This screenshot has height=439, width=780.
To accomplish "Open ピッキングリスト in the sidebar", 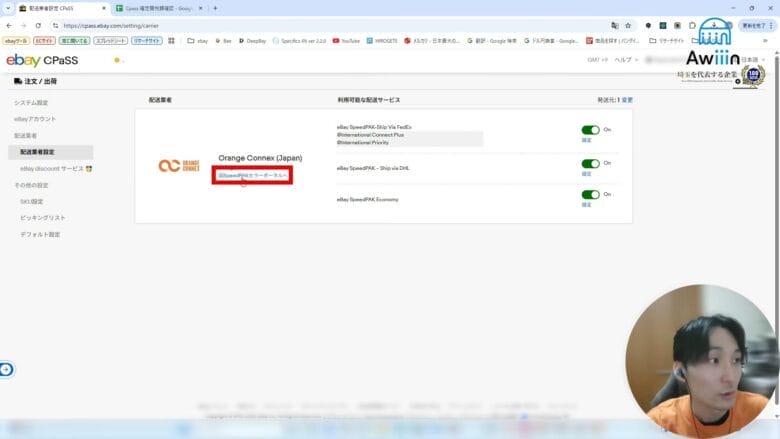I will 43,218.
